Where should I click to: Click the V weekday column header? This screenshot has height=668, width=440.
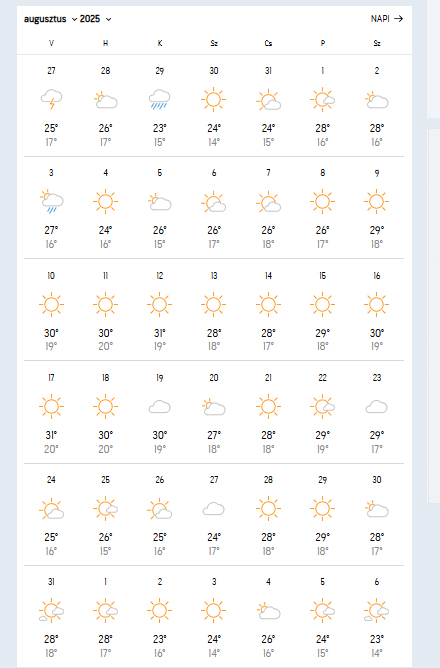[x=51, y=43]
